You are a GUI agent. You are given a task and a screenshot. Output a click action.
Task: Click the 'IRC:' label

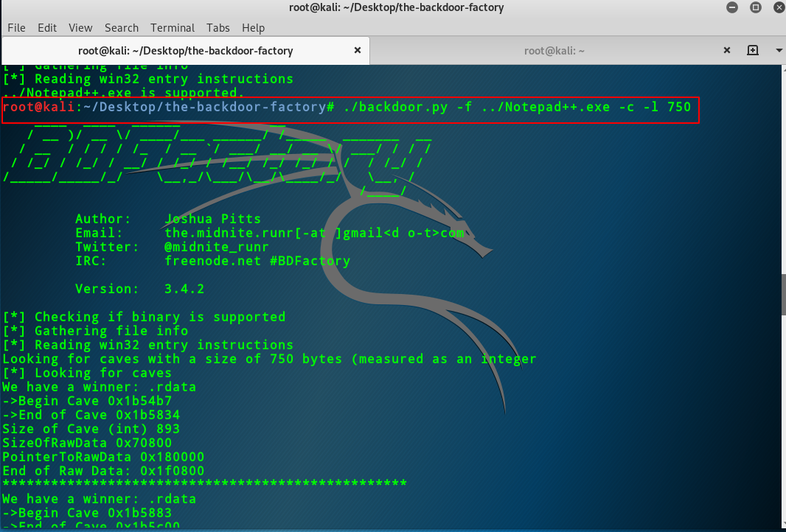point(91,261)
